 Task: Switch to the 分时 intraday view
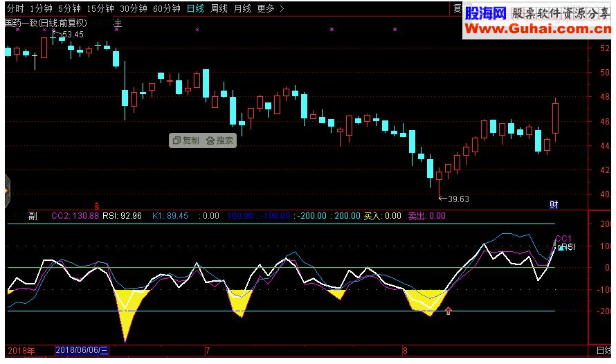click(15, 8)
